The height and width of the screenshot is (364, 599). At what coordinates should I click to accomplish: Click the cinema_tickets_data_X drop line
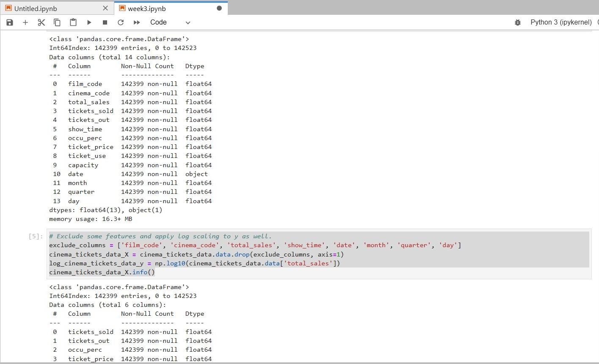click(x=196, y=254)
